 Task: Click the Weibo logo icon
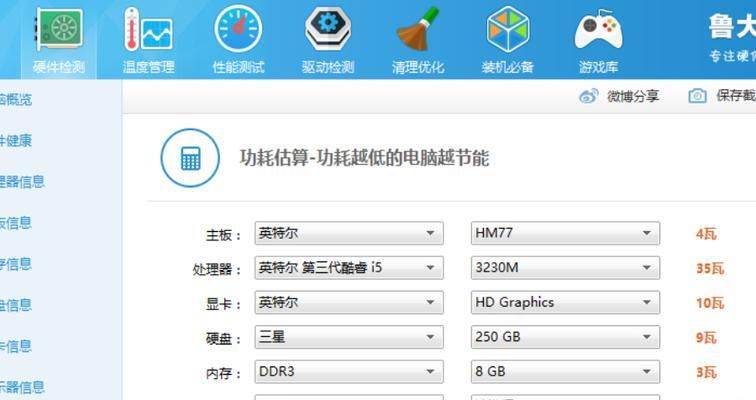pos(589,96)
